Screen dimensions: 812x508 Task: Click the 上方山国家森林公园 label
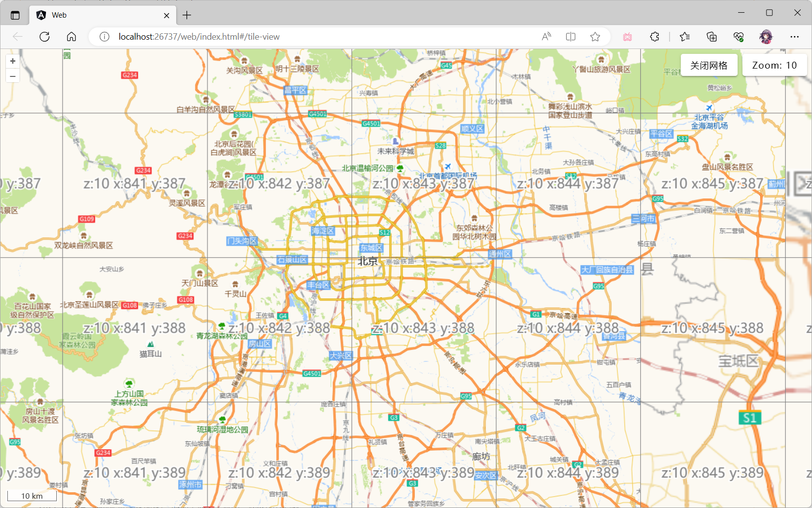129,398
